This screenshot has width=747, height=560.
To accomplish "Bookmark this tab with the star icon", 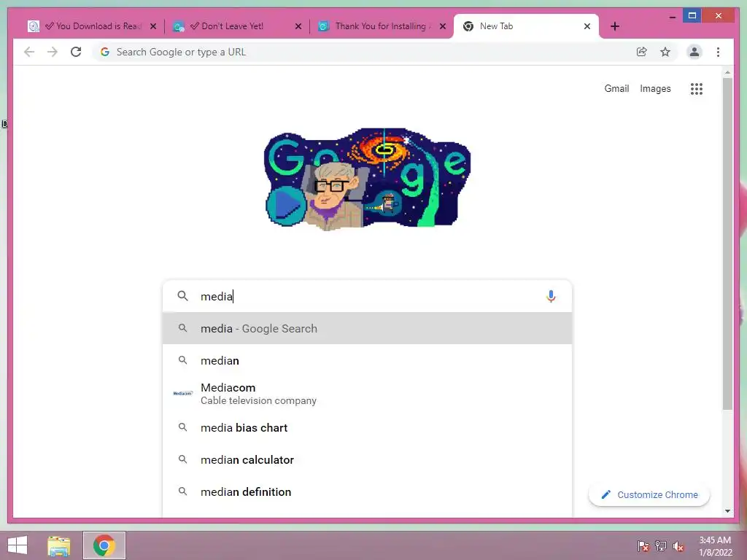I will tap(665, 52).
